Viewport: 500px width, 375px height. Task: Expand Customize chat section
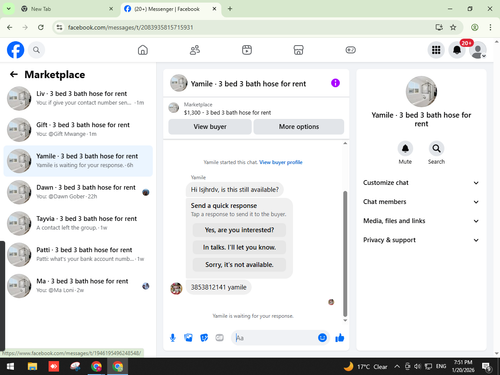point(421,183)
